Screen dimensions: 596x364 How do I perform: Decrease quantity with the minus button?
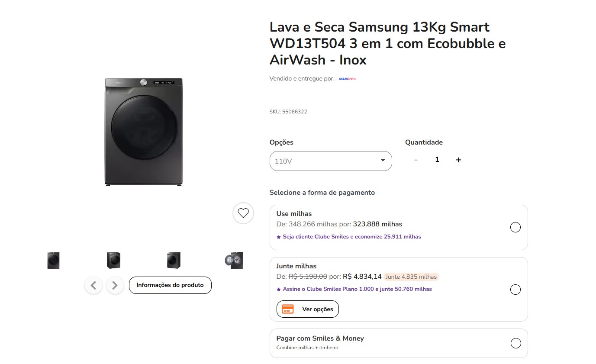[416, 160]
